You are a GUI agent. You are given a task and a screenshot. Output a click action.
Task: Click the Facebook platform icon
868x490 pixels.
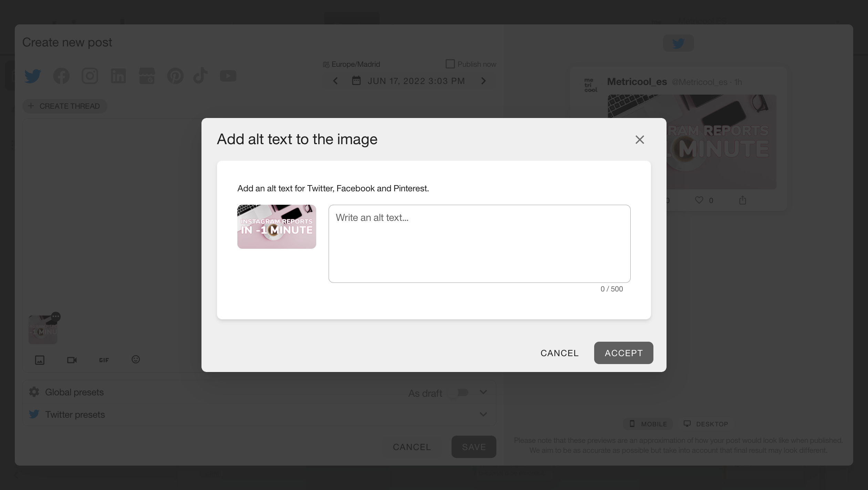point(61,76)
